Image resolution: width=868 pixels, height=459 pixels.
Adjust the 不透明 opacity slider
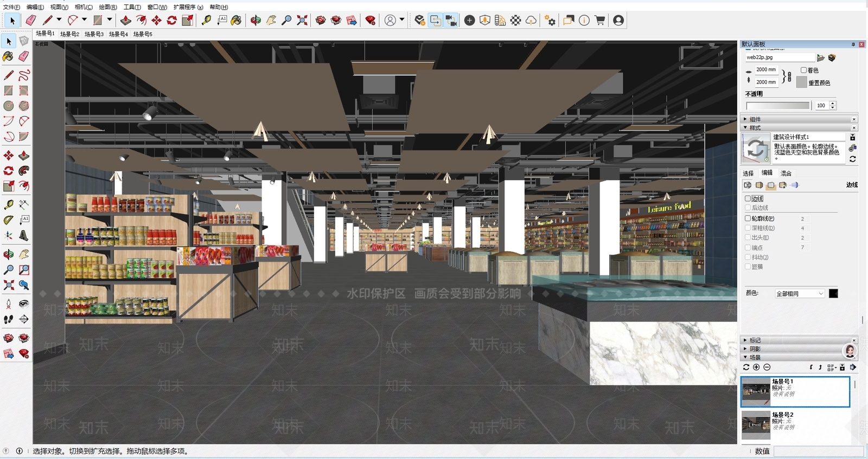(x=778, y=106)
